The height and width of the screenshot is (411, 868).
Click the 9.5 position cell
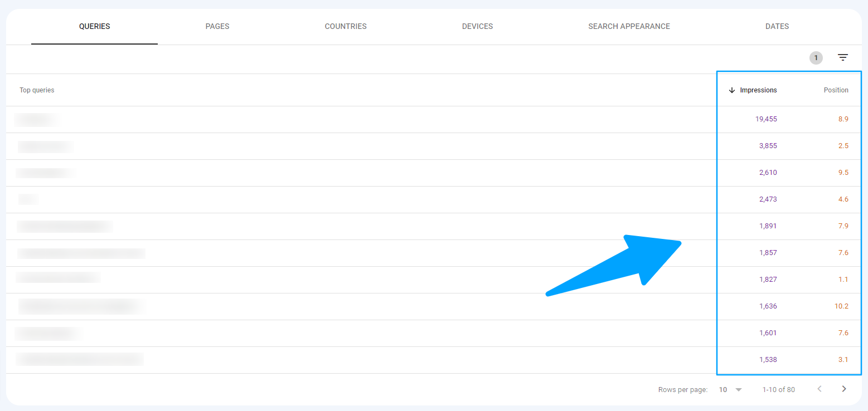(843, 173)
